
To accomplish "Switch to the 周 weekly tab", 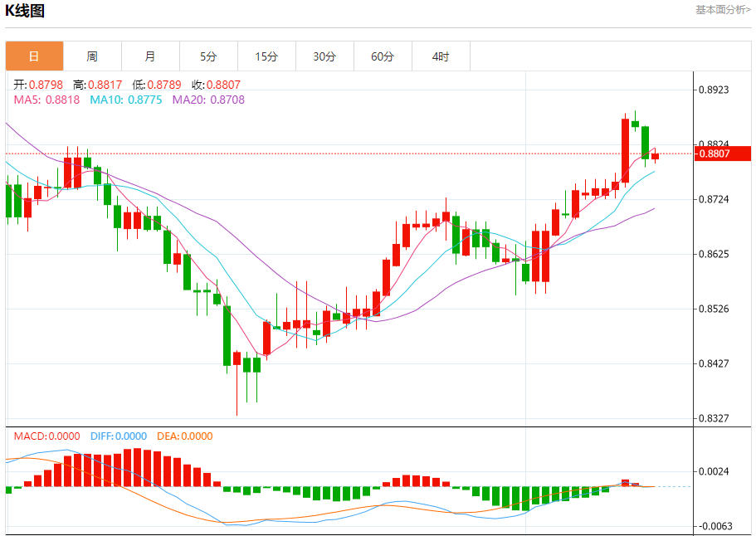I will pos(92,56).
